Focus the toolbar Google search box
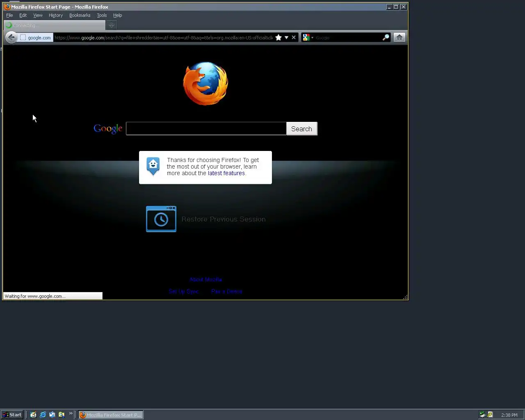 click(x=348, y=37)
